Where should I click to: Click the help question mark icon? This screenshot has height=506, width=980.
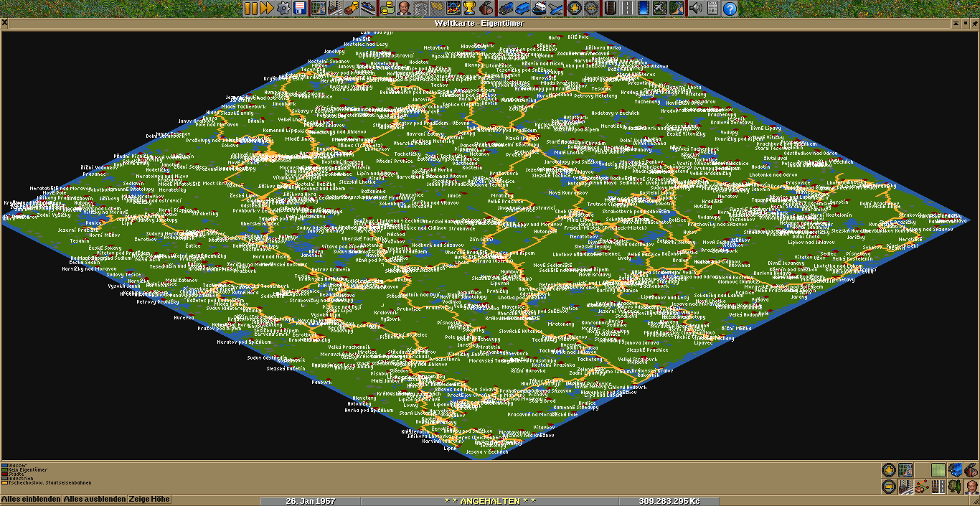point(730,9)
